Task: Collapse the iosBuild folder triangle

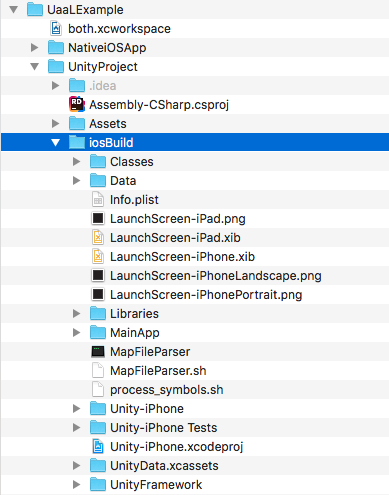Action: [x=55, y=143]
